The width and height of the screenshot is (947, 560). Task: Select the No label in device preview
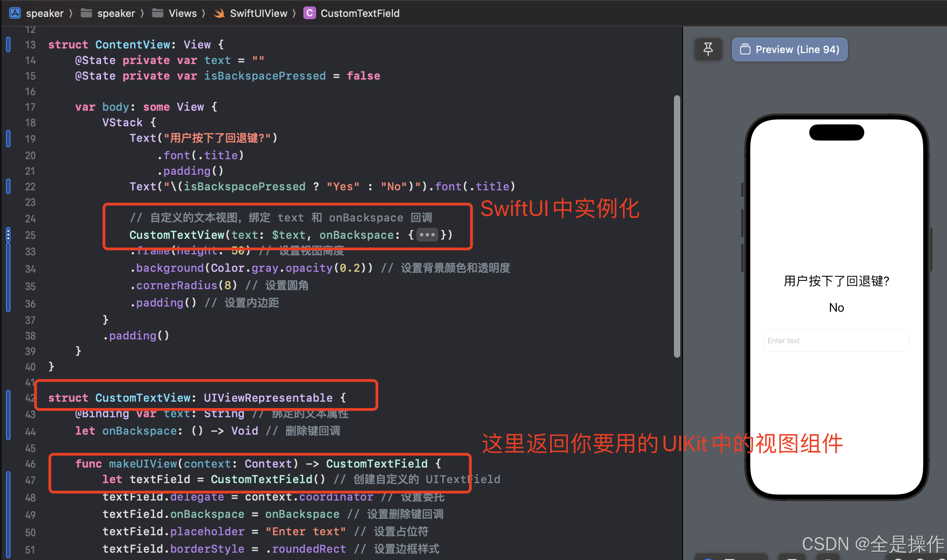click(x=836, y=307)
